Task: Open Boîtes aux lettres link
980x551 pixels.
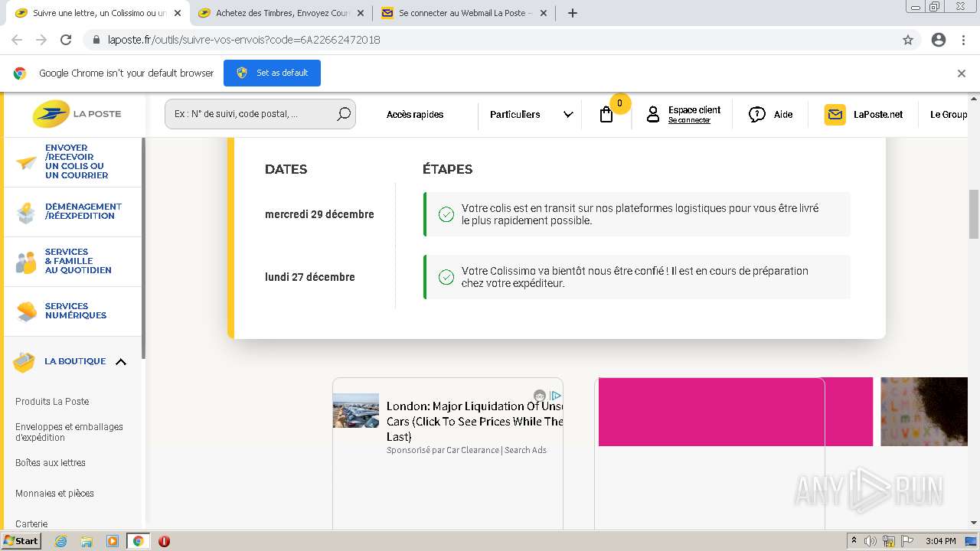Action: [51, 463]
